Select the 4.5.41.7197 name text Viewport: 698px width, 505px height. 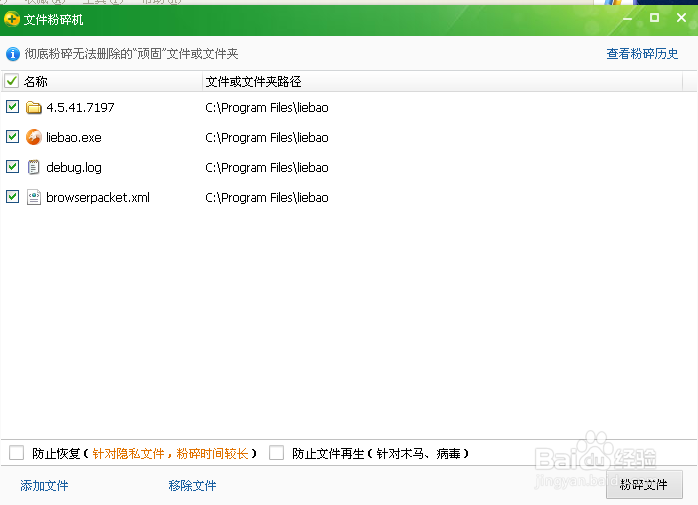(80, 108)
